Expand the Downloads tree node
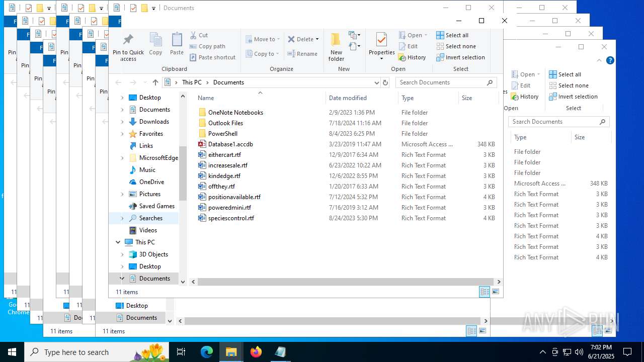644x362 pixels. [x=122, y=122]
